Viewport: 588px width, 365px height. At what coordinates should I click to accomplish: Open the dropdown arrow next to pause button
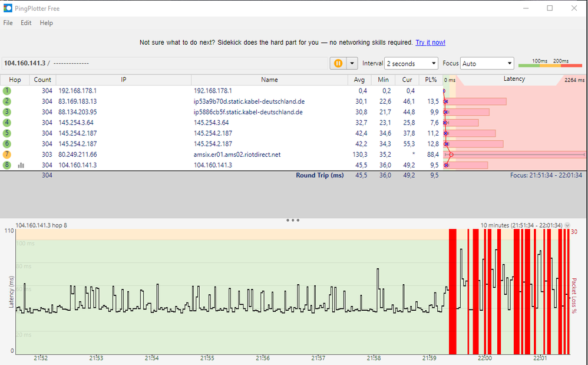point(352,64)
